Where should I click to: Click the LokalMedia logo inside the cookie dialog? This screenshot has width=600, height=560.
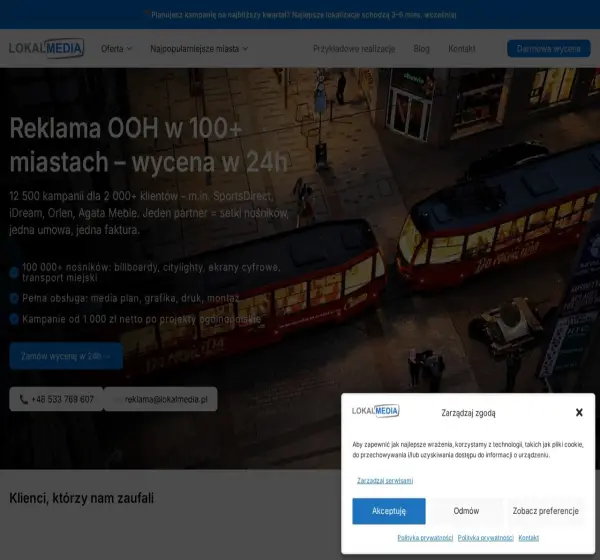click(375, 411)
